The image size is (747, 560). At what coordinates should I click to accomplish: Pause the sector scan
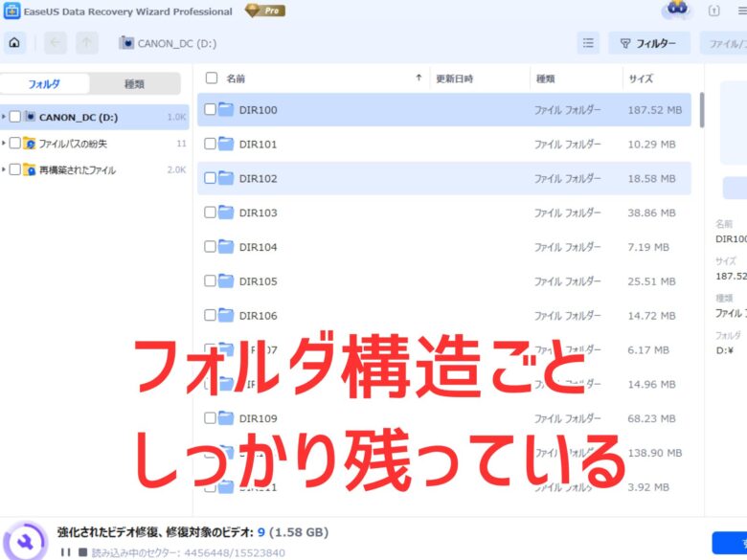(x=66, y=552)
